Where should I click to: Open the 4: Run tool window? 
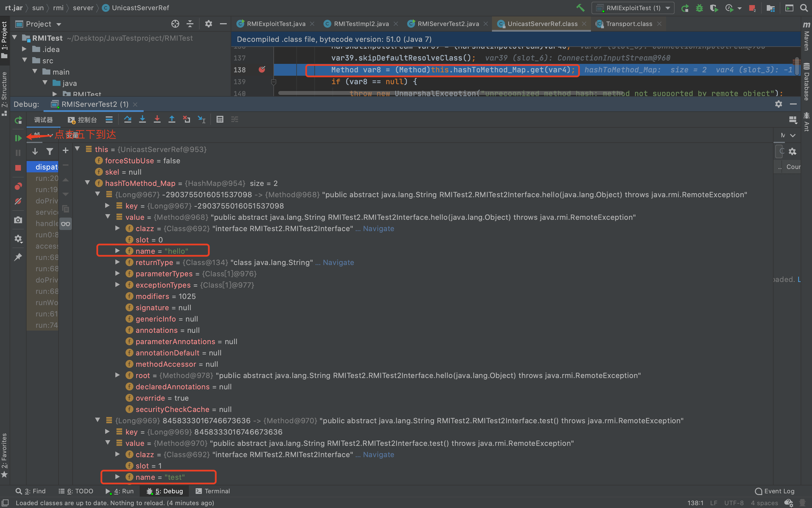pos(120,491)
